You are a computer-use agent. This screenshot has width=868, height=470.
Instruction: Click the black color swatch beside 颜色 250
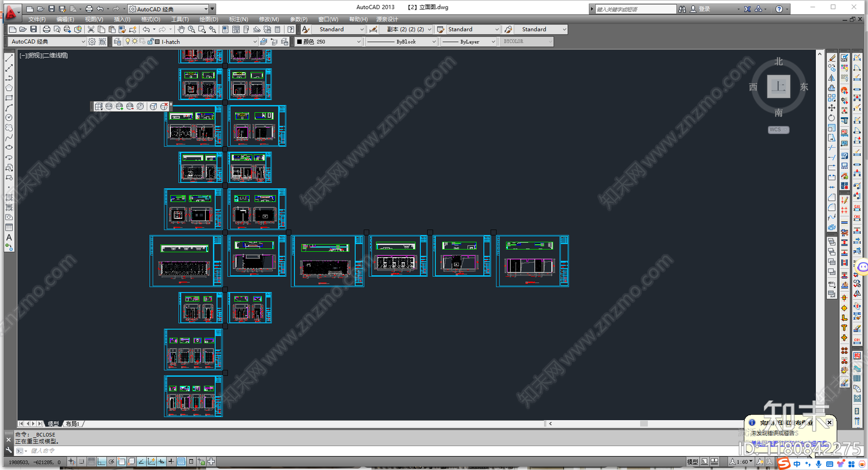pos(299,42)
